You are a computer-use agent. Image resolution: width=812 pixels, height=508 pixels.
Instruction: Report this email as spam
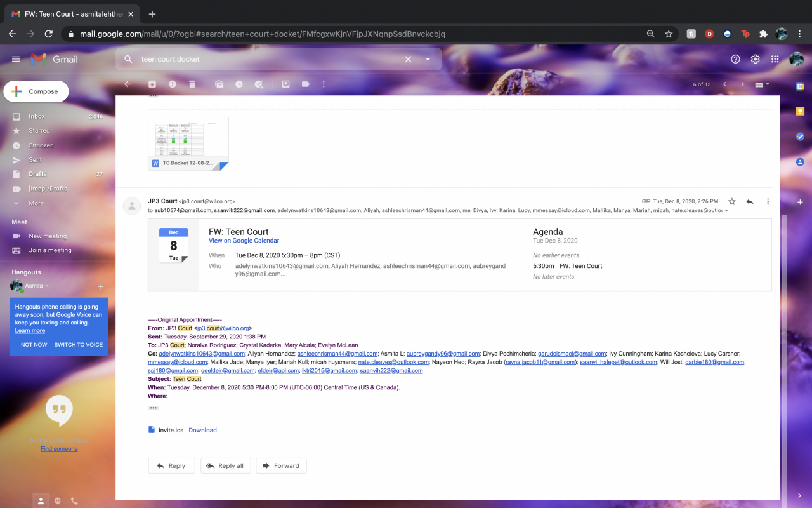pos(172,84)
